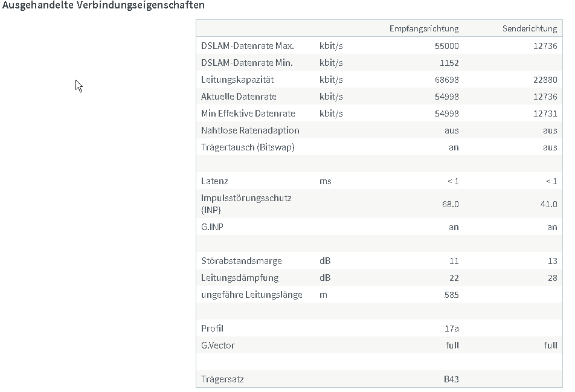The width and height of the screenshot is (575, 392).
Task: Click the Senderichtung column header
Action: [530, 28]
